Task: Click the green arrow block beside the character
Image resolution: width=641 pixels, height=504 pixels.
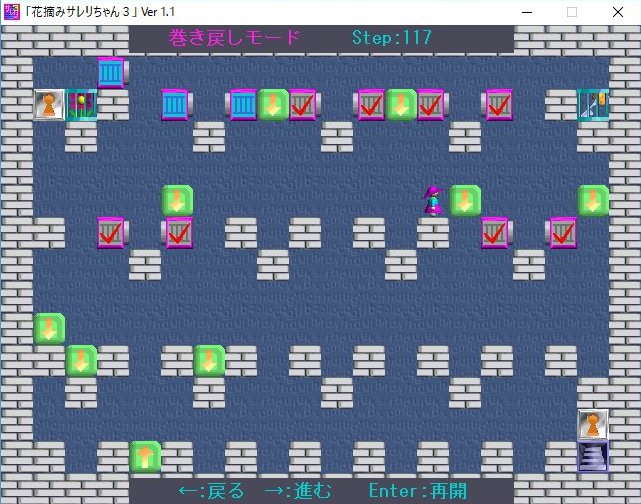Action: point(465,200)
